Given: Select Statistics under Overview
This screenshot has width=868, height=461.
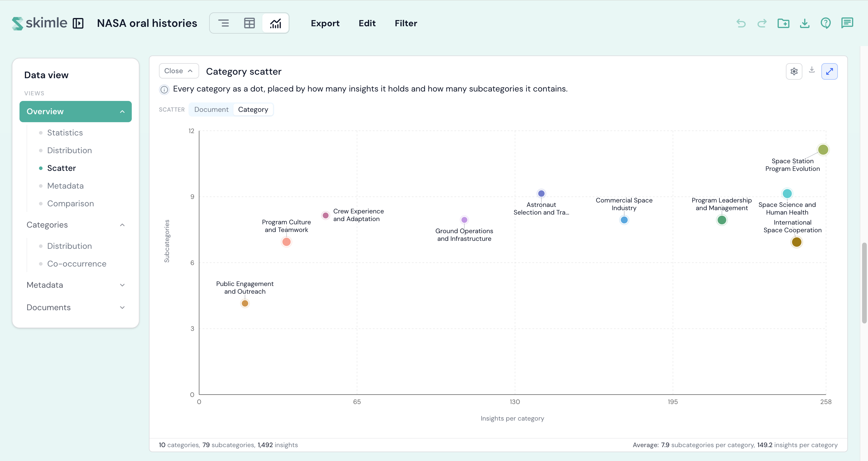Looking at the screenshot, I should coord(65,133).
